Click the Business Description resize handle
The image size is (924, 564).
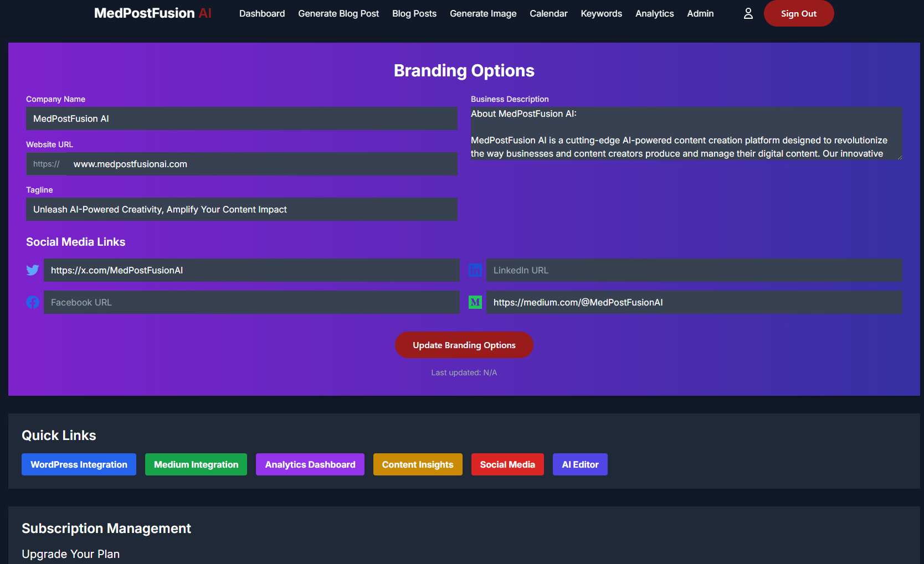[x=899, y=157]
